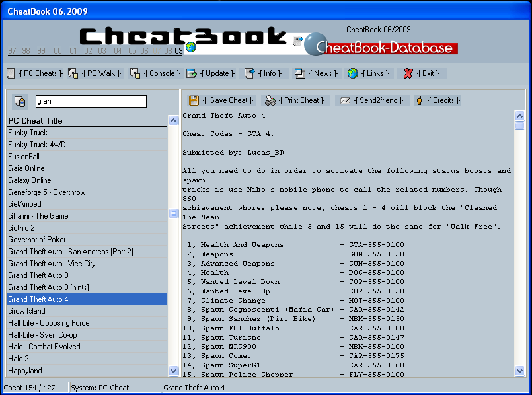Click the Credits button text
The width and height of the screenshot is (532, 395).
(443, 100)
